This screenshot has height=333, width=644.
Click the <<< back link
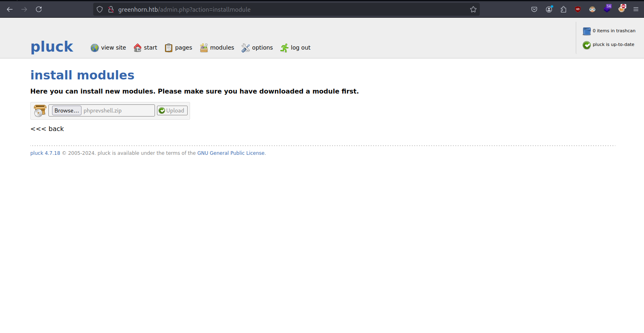click(x=47, y=129)
